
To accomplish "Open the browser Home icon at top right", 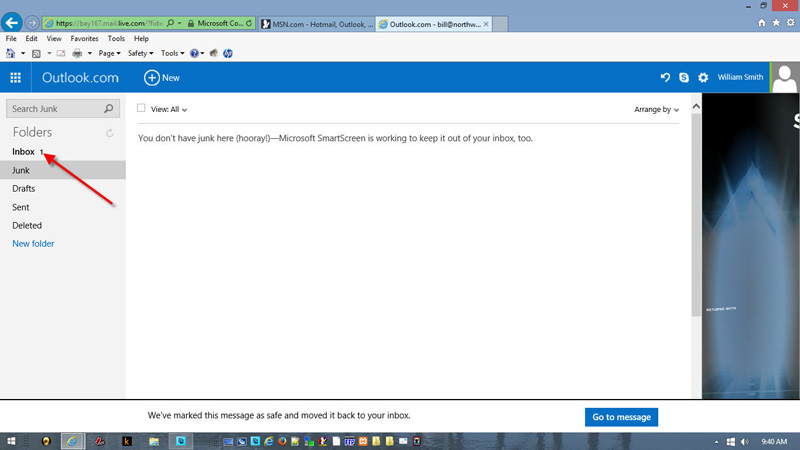I will (x=762, y=23).
